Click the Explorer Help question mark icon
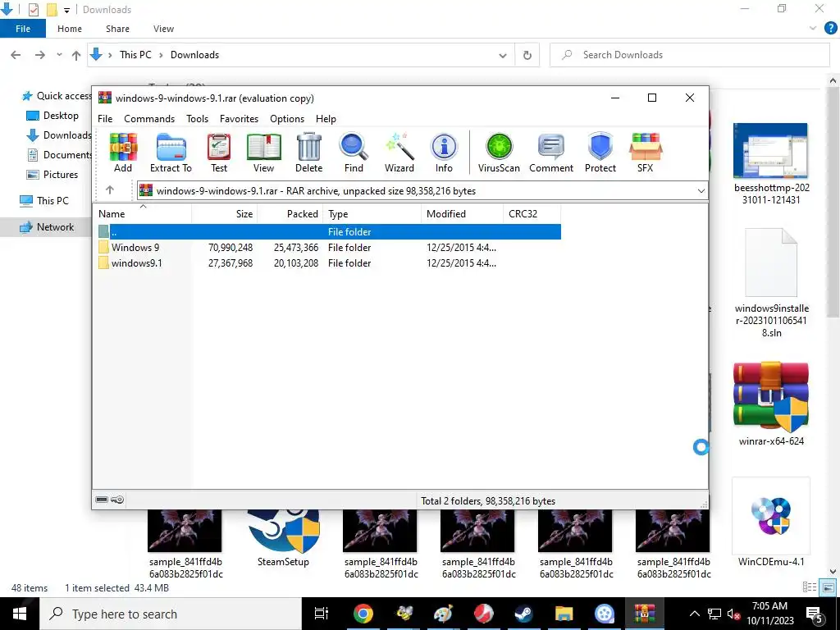Image resolution: width=840 pixels, height=630 pixels. point(830,29)
